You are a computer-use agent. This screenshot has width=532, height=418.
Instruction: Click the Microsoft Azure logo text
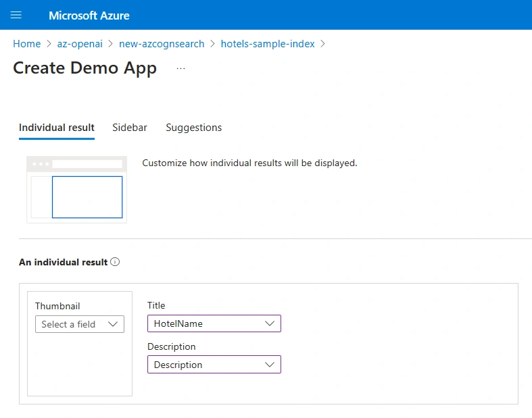pyautogui.click(x=89, y=16)
